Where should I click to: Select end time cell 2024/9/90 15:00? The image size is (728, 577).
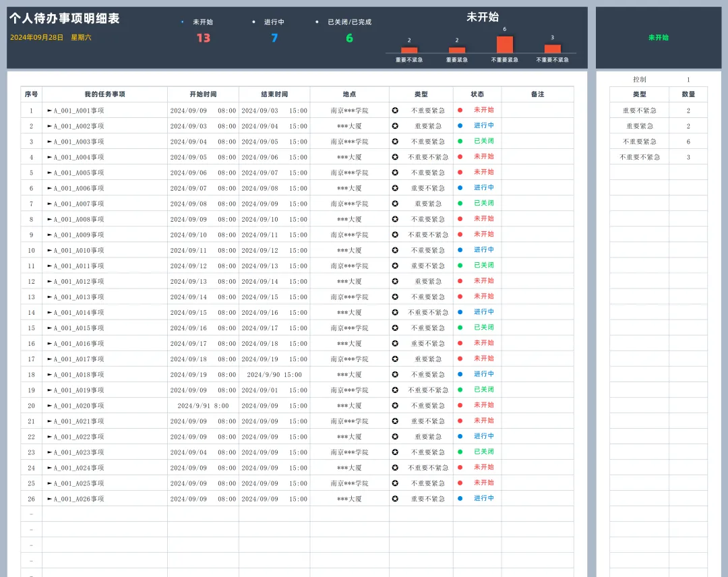274,375
